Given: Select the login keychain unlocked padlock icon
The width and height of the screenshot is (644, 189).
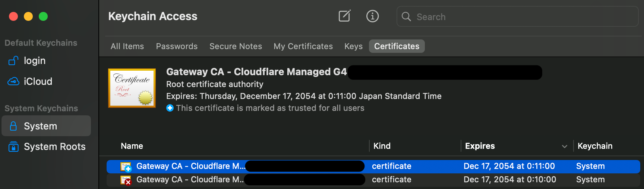Looking at the screenshot, I should click(13, 61).
